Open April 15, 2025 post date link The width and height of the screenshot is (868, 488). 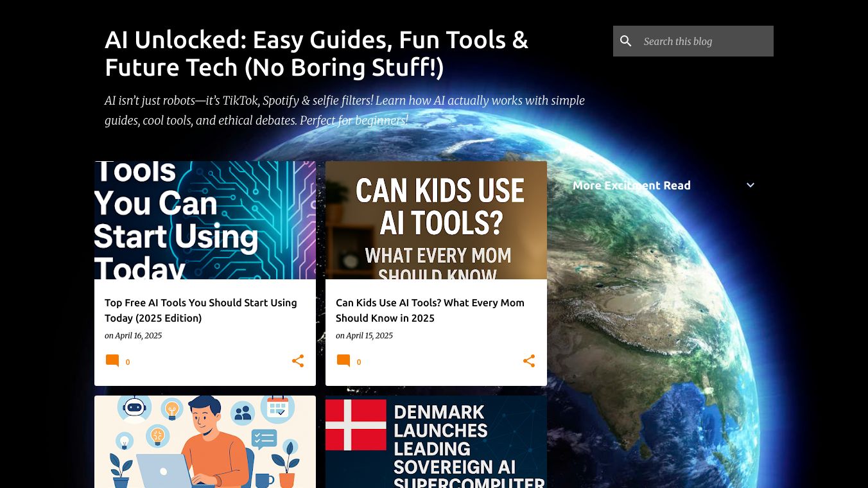pos(369,336)
